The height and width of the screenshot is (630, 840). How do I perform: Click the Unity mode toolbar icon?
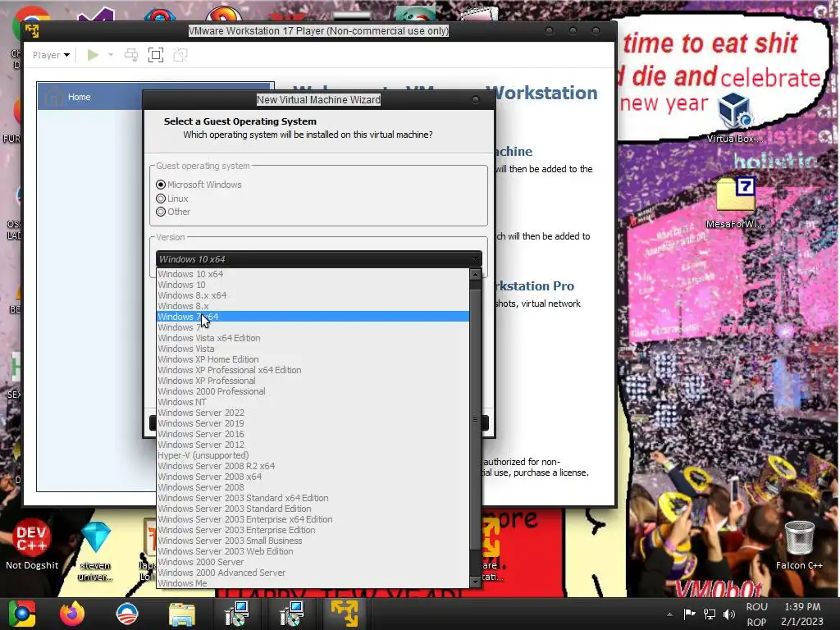[x=180, y=55]
